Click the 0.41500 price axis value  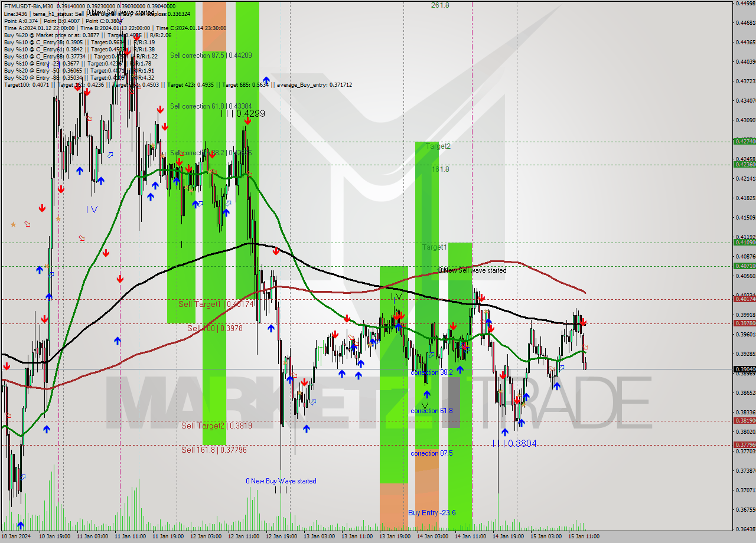click(x=745, y=217)
